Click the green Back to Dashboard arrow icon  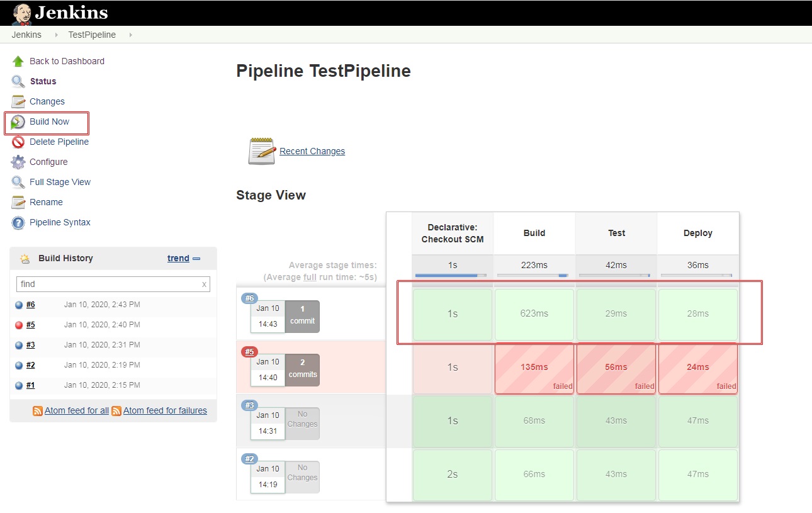(x=18, y=61)
